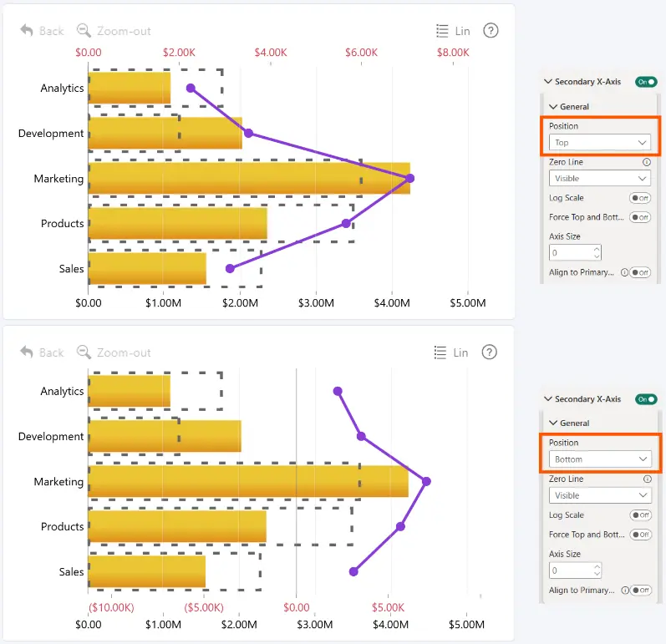Enable Align to Primary toggle in upper panel
The width and height of the screenshot is (666, 644).
pos(640,272)
